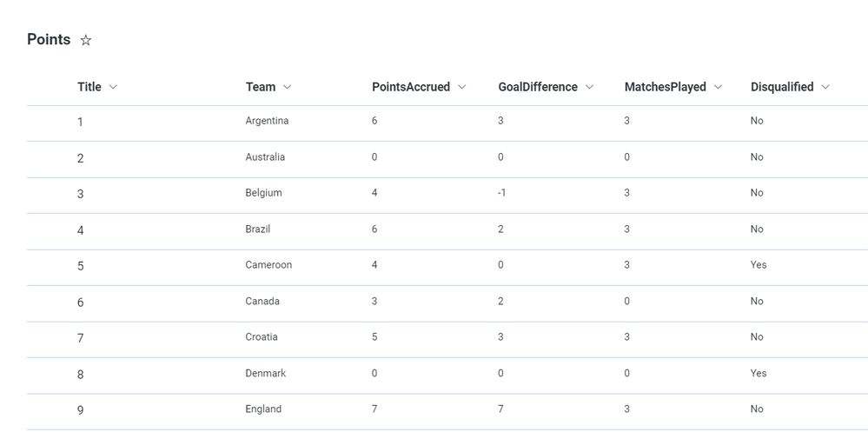Open MatchesPlayed column chevron menu
This screenshot has height=432, width=868.
click(718, 87)
